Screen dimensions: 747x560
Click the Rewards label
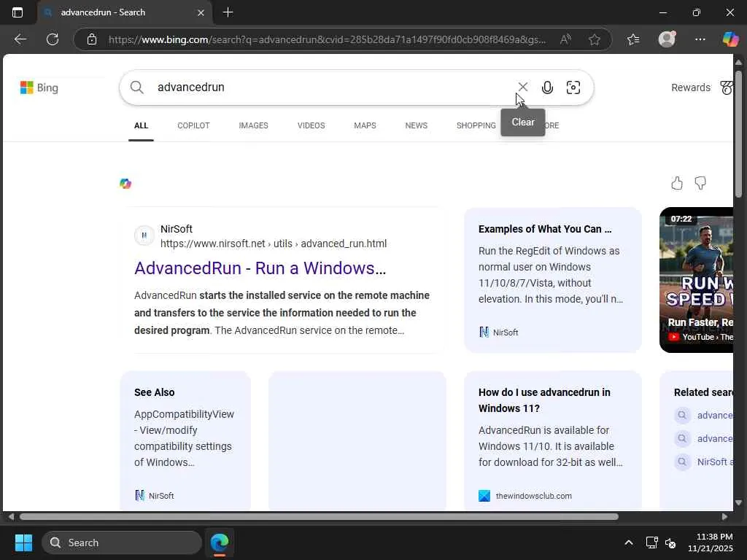pyautogui.click(x=690, y=87)
